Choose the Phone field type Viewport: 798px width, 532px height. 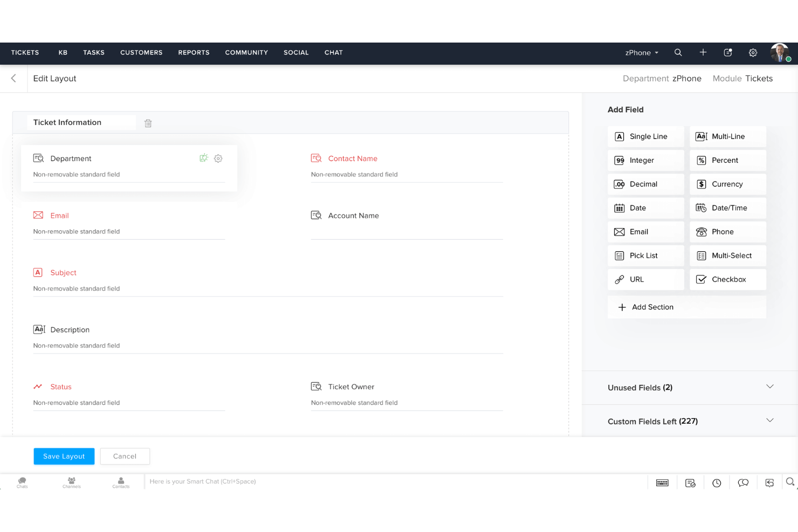coord(728,232)
